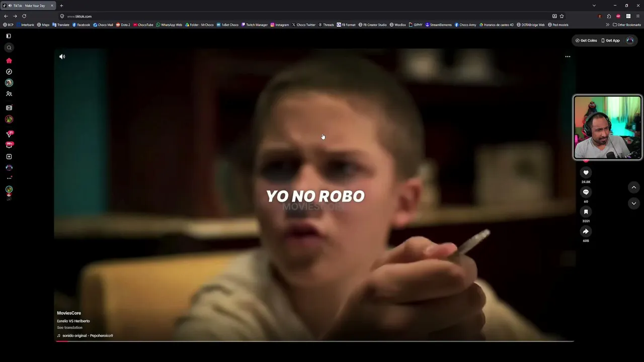Open the FB Creator Studio bookmark
This screenshot has width=644, height=362.
(x=372, y=25)
